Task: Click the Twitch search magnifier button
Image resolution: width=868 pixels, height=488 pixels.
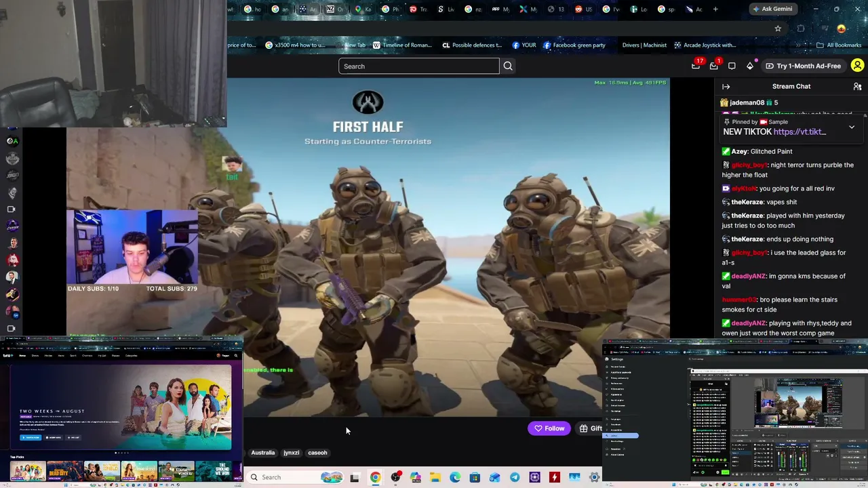Action: [508, 66]
